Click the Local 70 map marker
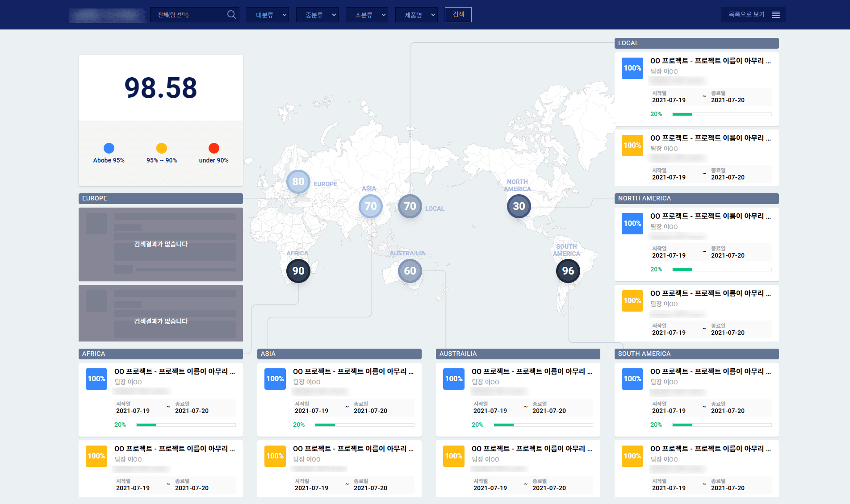This screenshot has height=504, width=850. pos(410,206)
